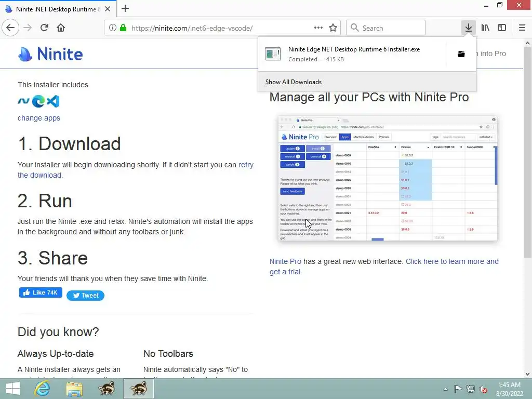Viewport: 532px width, 399px height.
Task: Open a new browser tab
Action: tap(125, 8)
